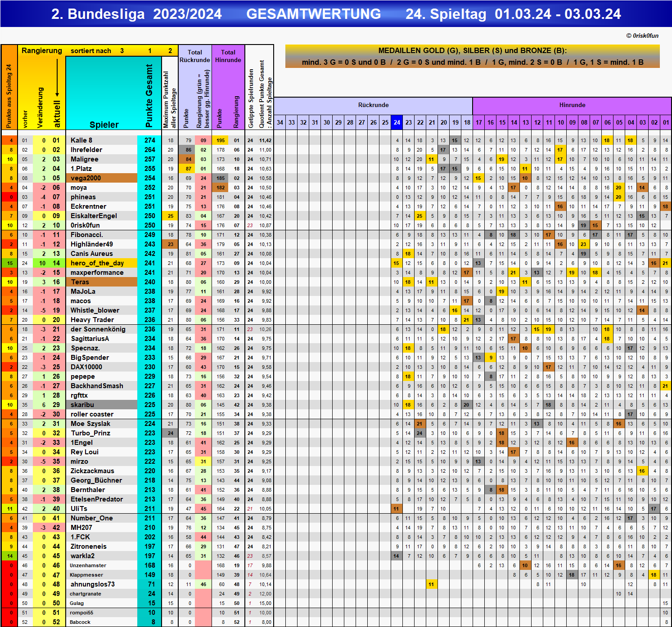672x627 pixels.
Task: Click Ihrefelder total points 264
Action: (150, 150)
